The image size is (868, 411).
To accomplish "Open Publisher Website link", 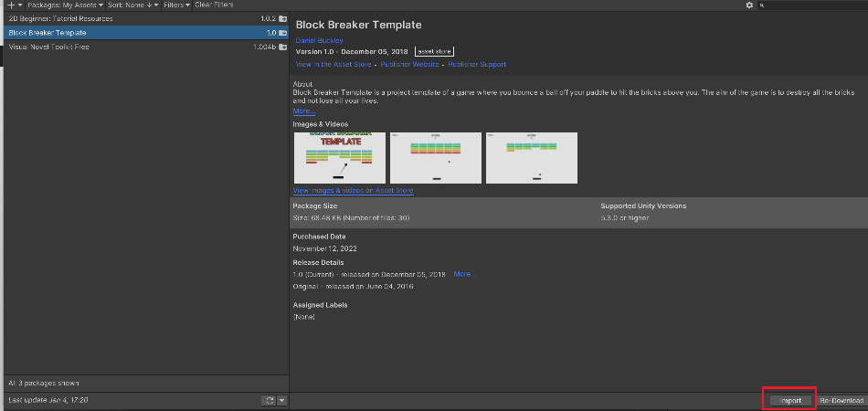I will pyautogui.click(x=409, y=64).
